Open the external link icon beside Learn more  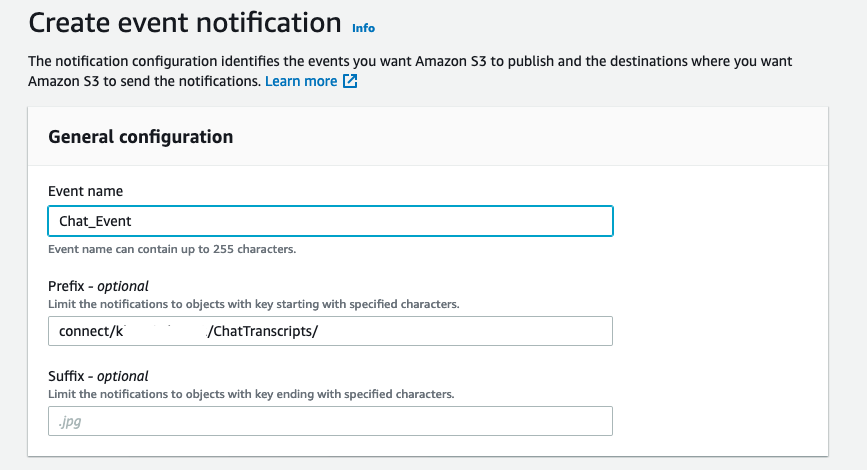tap(350, 81)
